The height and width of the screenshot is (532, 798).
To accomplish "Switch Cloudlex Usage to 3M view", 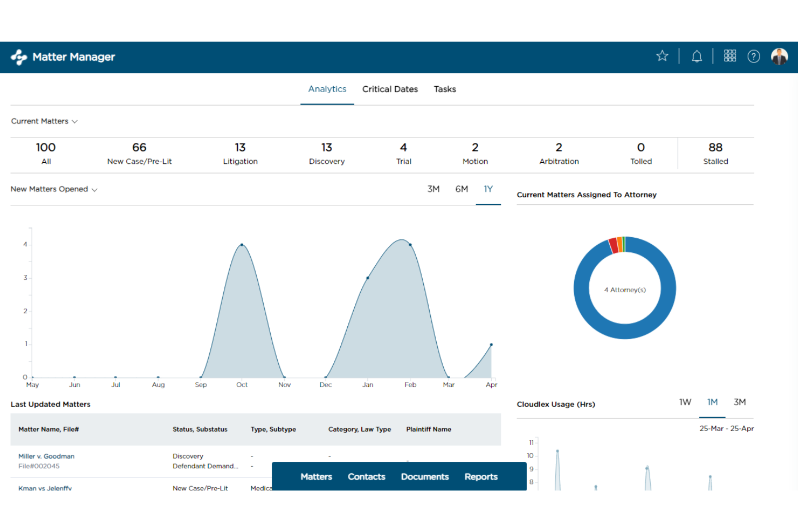I will 739,402.
